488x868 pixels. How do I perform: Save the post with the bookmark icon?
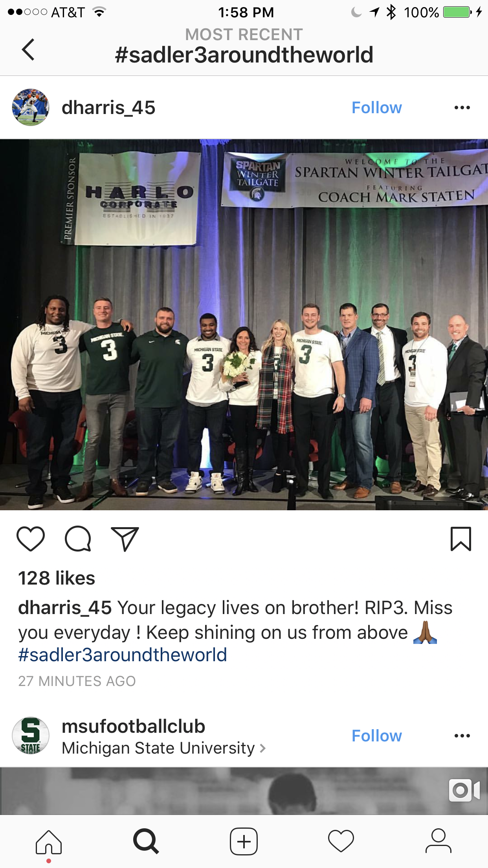[x=460, y=539]
